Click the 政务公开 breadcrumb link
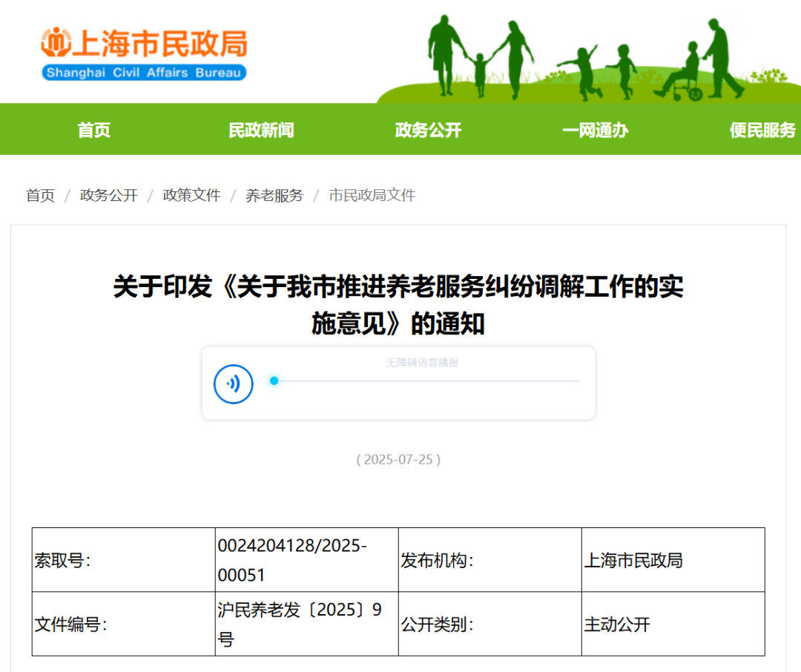This screenshot has width=801, height=672. pyautogui.click(x=109, y=195)
